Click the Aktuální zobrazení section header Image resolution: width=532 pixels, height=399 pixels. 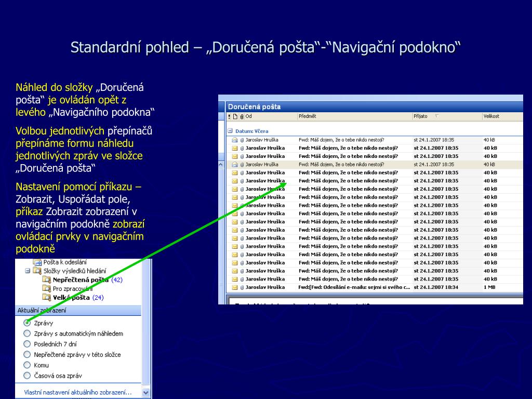pos(78,311)
